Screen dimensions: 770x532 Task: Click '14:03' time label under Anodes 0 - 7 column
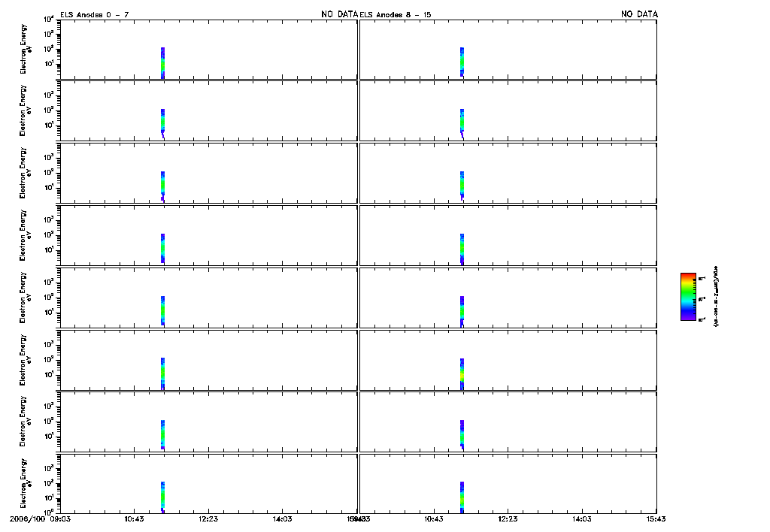pyautogui.click(x=283, y=518)
